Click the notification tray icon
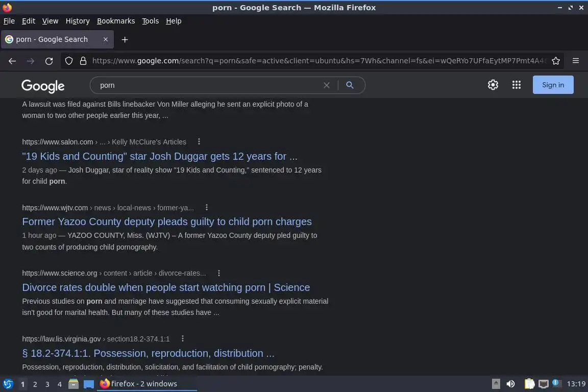 tap(556, 383)
